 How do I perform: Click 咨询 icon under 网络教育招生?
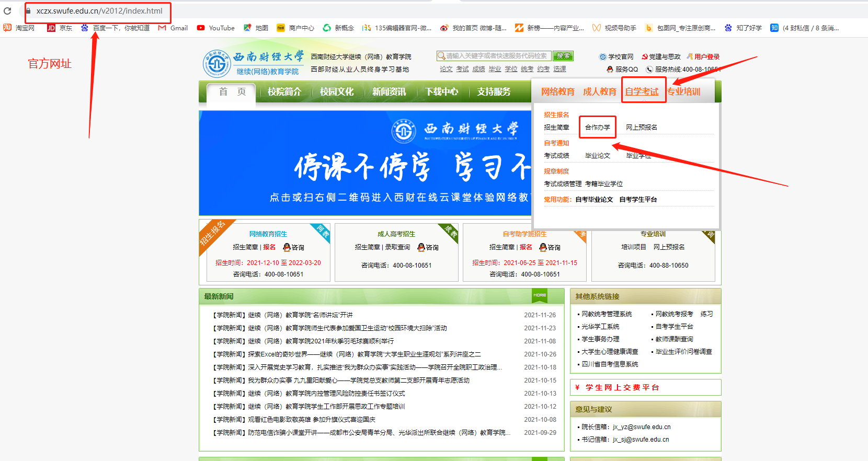point(287,247)
